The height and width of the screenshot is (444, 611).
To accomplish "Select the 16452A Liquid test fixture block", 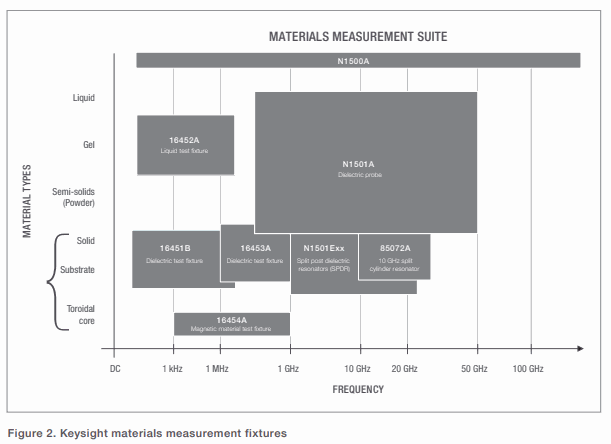I will (185, 145).
